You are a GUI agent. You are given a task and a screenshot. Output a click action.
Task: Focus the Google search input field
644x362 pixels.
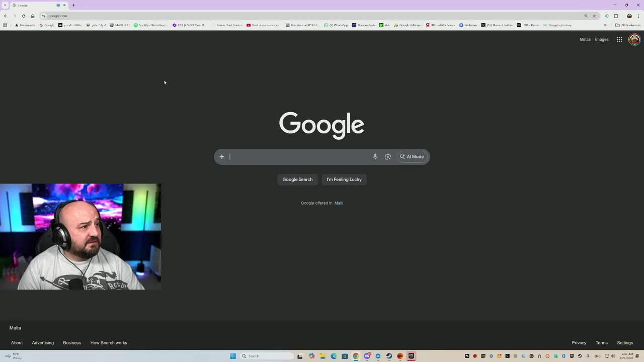(x=299, y=156)
